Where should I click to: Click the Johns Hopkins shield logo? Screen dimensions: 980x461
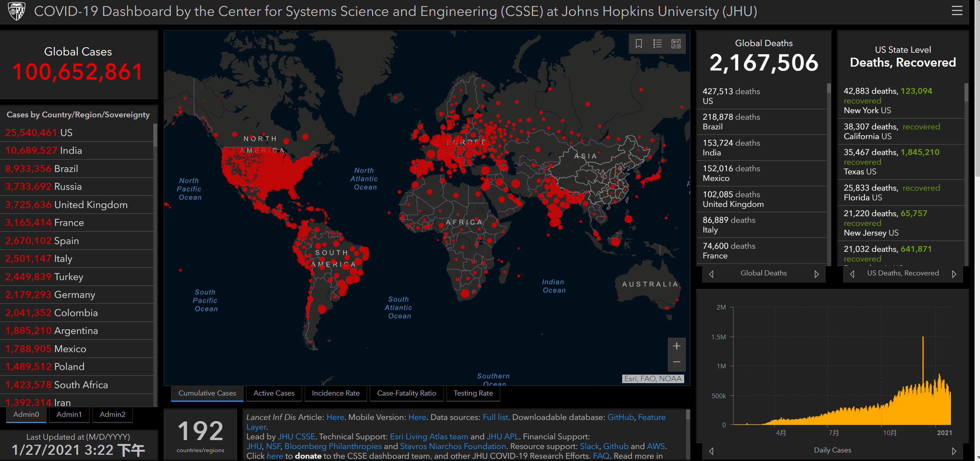[17, 11]
